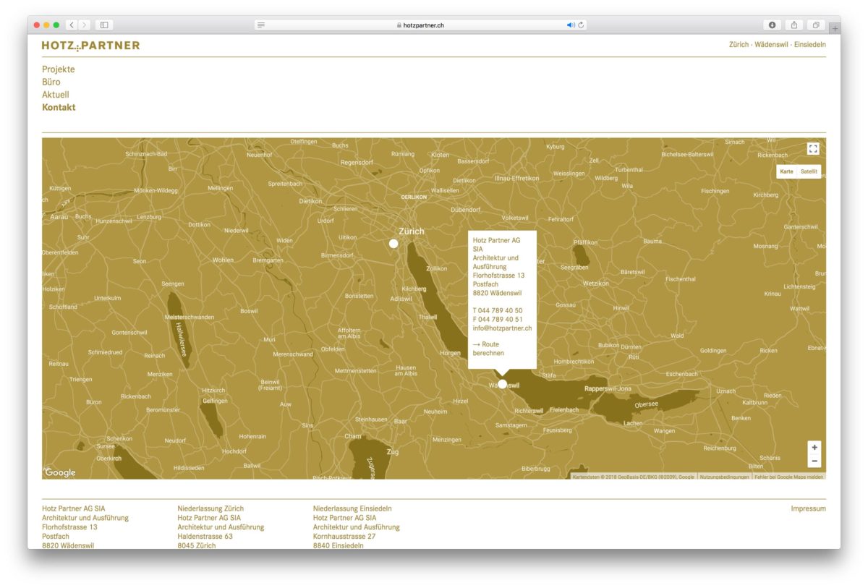Mute tab audio speaker icon
868x588 pixels.
point(571,25)
